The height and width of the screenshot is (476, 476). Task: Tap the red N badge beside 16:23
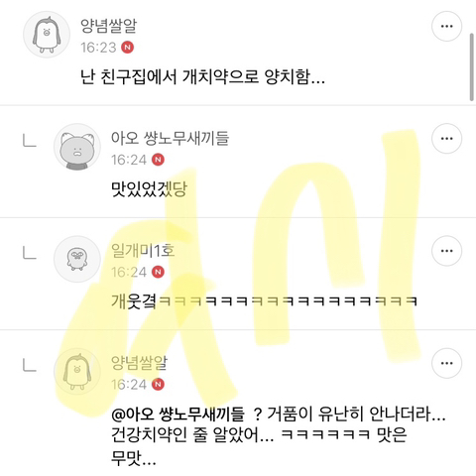tap(127, 48)
